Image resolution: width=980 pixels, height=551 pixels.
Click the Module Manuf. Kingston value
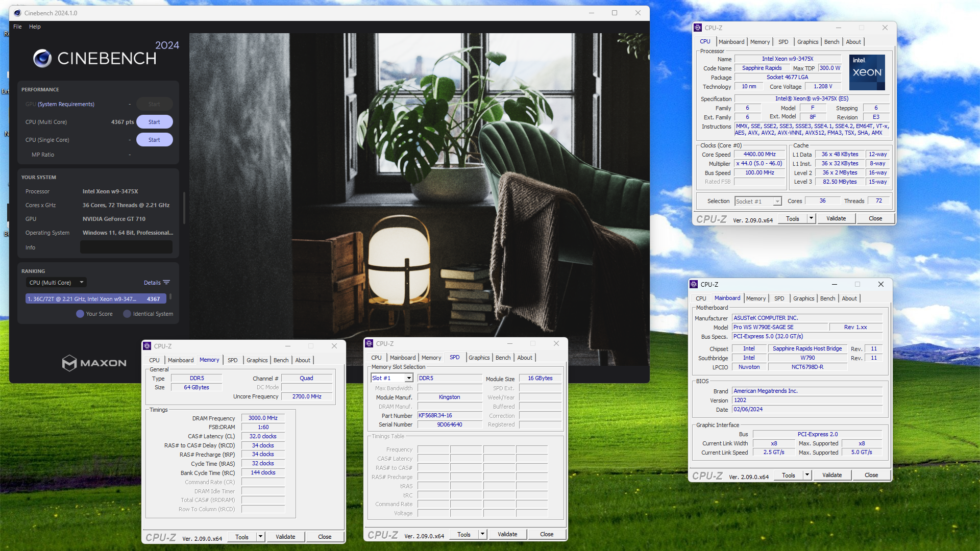coord(450,397)
